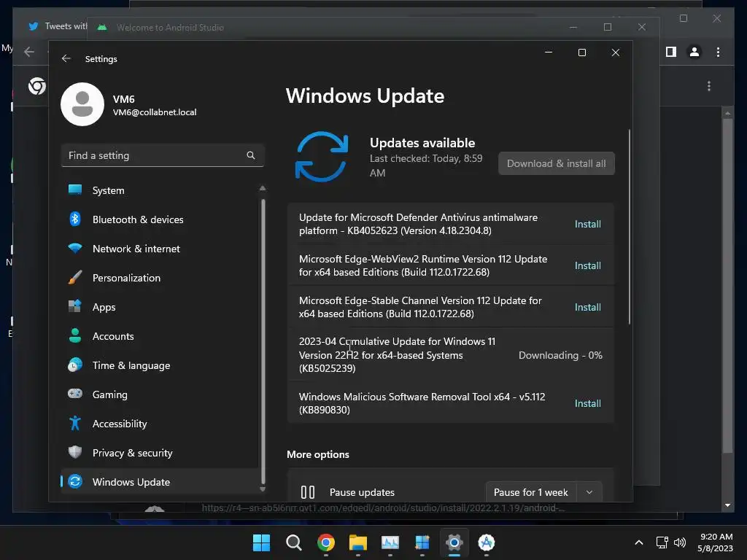This screenshot has height=560, width=747.
Task: Open Chrome three-dot menu
Action: point(718,52)
